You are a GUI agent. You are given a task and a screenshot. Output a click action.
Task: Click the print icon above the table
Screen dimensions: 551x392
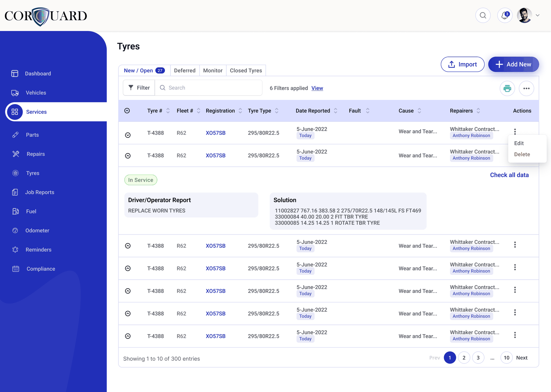507,89
